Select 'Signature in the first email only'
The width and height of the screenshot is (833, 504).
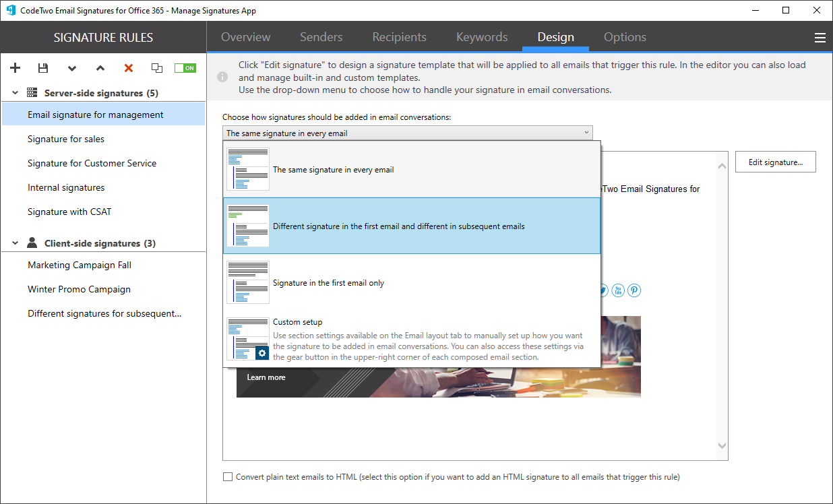point(329,282)
